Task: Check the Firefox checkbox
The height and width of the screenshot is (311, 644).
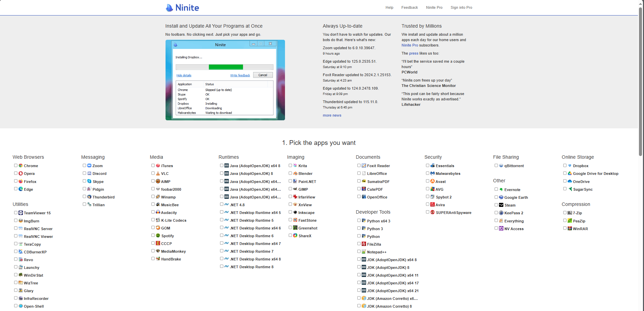Action: point(16,181)
